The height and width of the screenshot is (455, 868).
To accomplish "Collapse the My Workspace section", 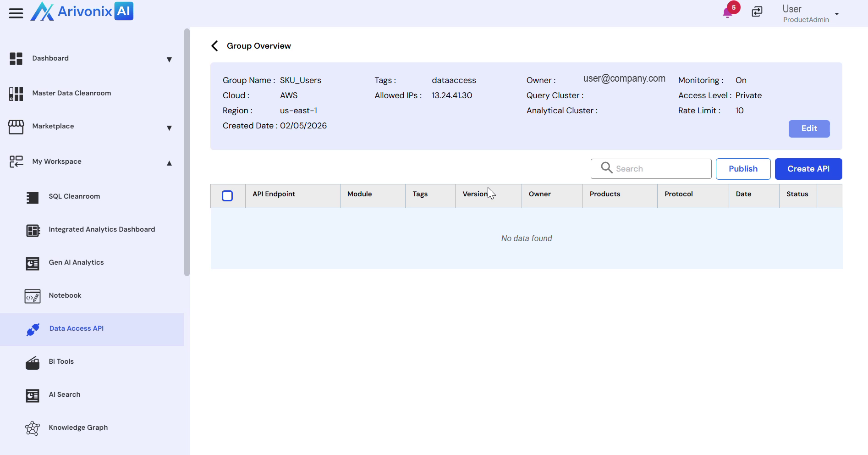I will coord(169,163).
